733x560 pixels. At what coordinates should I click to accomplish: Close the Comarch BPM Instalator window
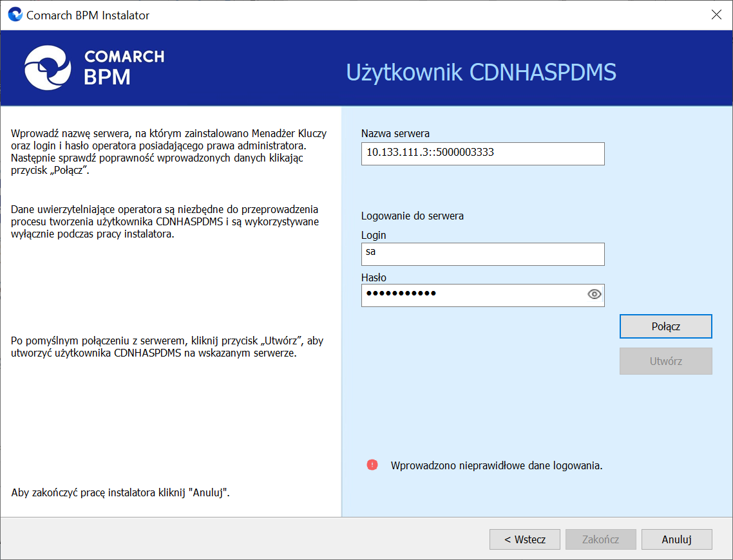click(716, 15)
